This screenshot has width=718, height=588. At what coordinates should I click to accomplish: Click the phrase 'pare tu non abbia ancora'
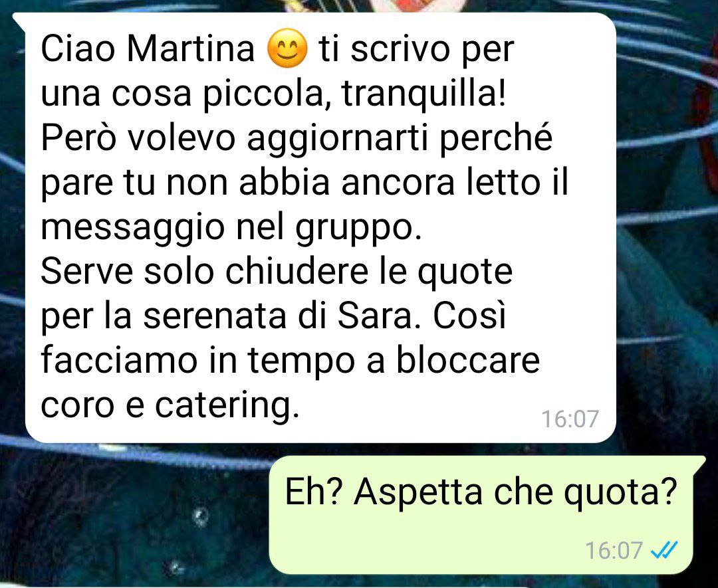[x=248, y=183]
